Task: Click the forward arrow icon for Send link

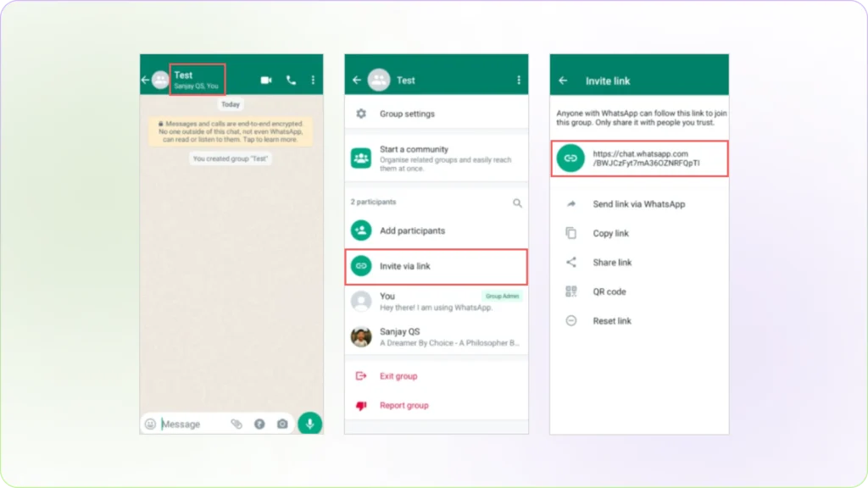Action: tap(571, 204)
